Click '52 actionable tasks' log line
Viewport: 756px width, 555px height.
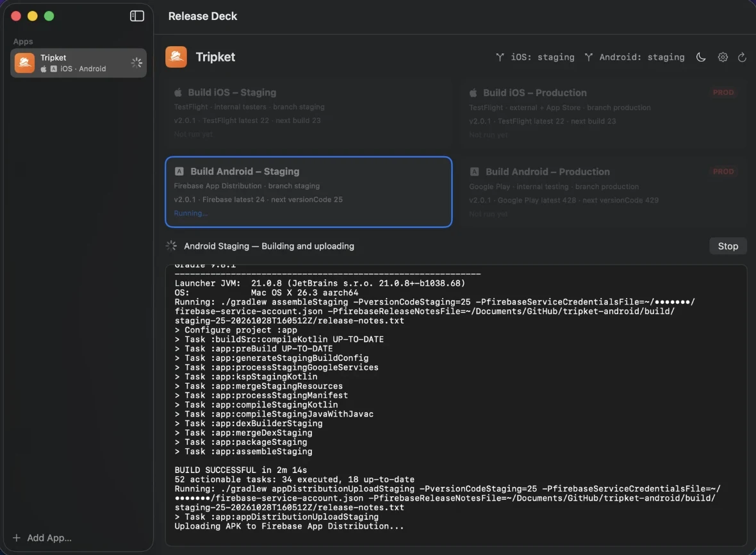(x=295, y=479)
